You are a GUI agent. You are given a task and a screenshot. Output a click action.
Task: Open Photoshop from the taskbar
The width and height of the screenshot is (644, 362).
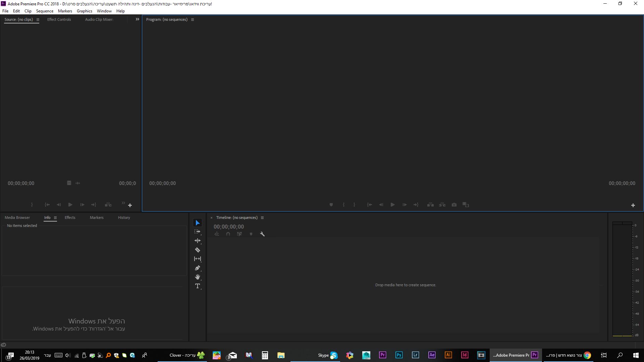pyautogui.click(x=399, y=355)
